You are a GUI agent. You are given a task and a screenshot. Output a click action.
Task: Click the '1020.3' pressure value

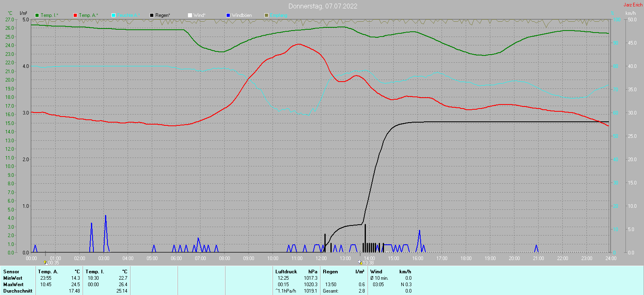coord(311,285)
